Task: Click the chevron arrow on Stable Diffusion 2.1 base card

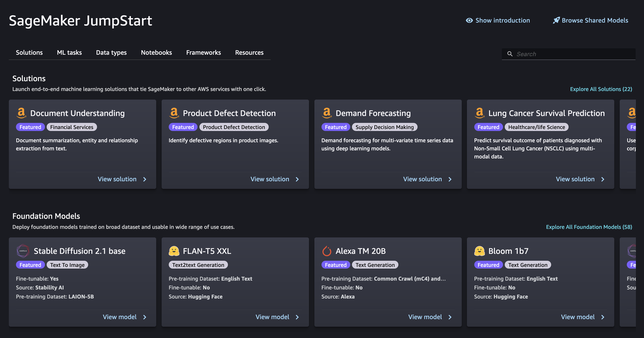Action: pyautogui.click(x=145, y=317)
